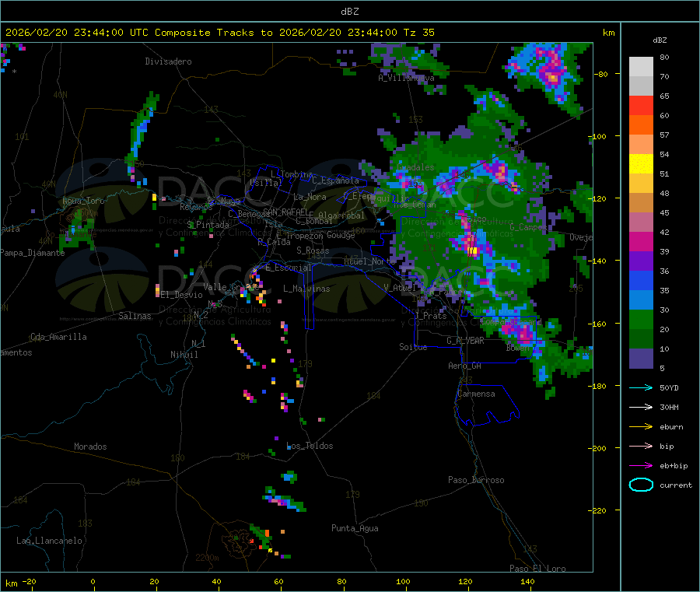Select the magenta 39–42 dBZ color swatch
Image resolution: width=700 pixels, height=592 pixels.
coord(641,241)
